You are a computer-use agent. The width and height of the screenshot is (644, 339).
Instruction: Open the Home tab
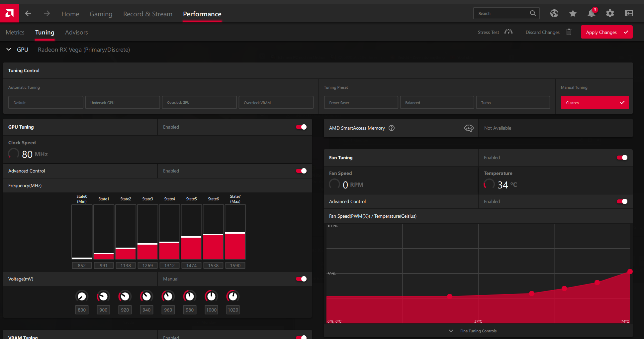(70, 14)
